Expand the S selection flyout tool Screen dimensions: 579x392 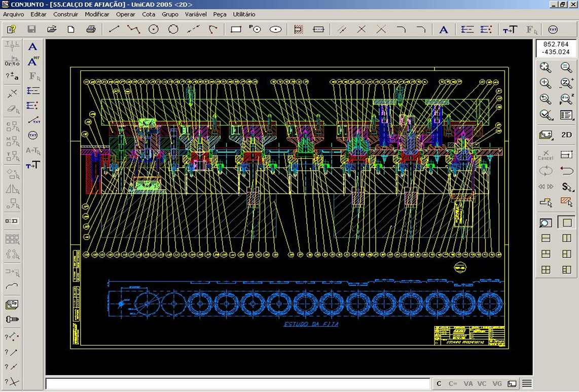pos(566,187)
